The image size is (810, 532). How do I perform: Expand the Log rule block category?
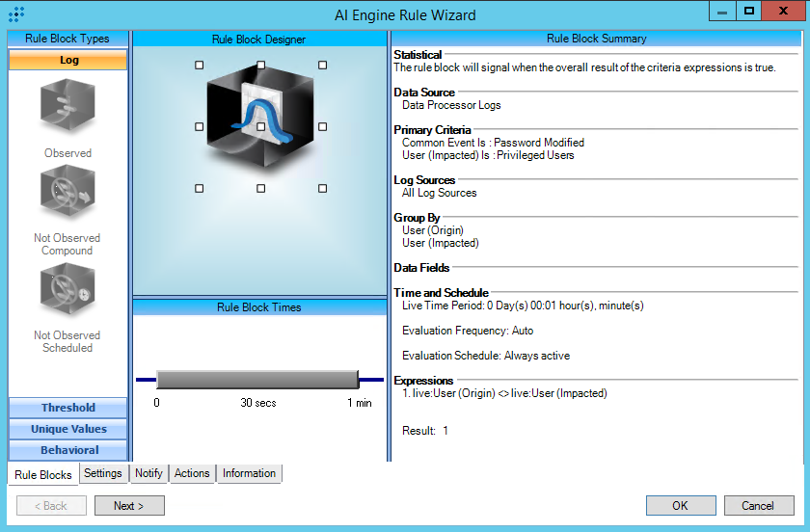pos(68,60)
